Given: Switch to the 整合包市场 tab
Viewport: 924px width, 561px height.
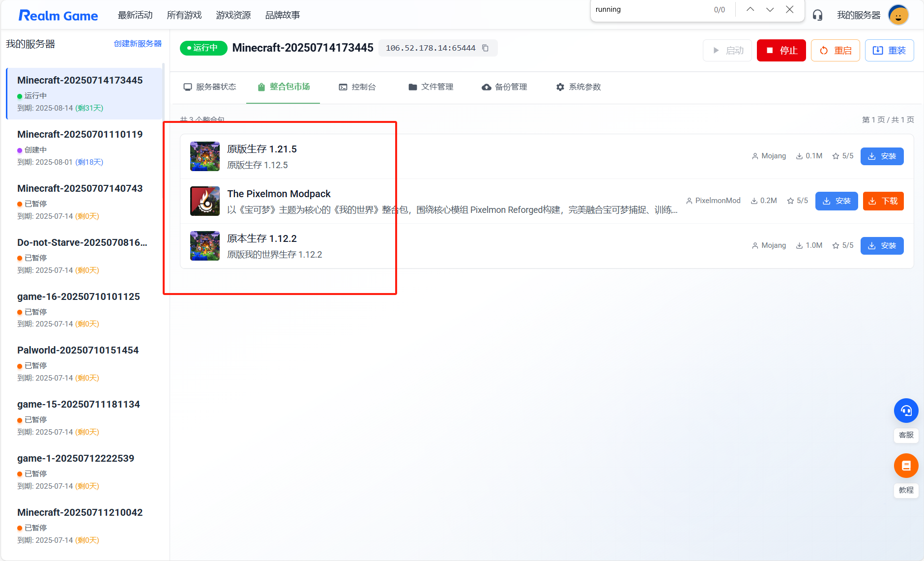Looking at the screenshot, I should (284, 87).
